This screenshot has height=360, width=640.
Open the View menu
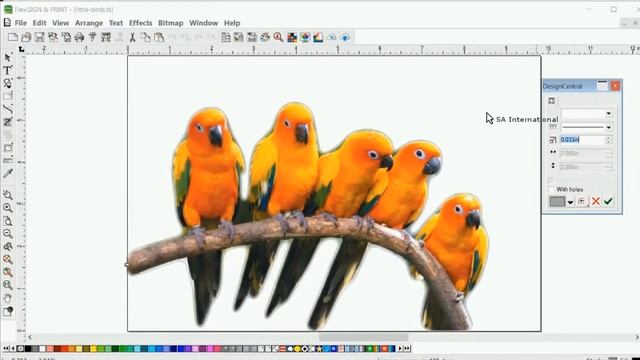(x=60, y=23)
